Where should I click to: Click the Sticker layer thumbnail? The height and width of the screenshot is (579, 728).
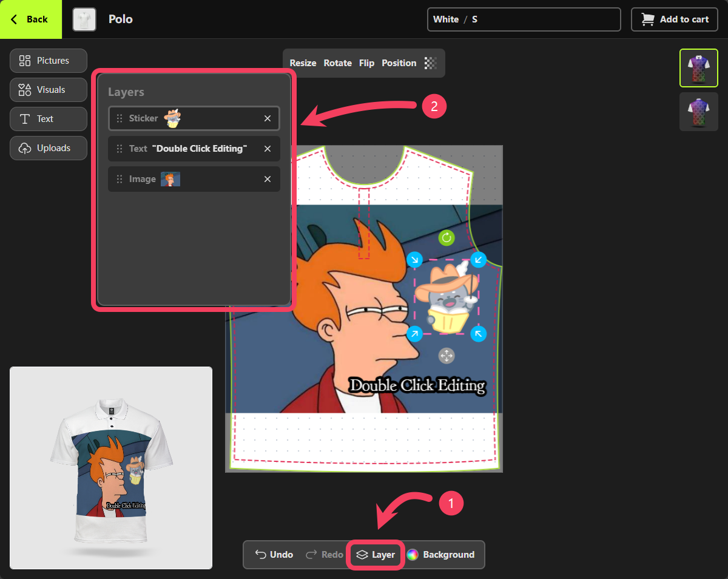point(173,118)
